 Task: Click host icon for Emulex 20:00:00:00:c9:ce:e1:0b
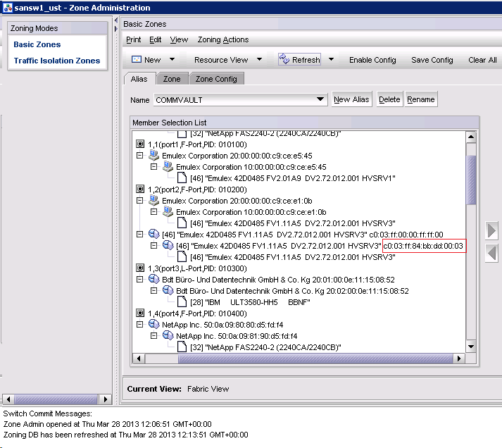coord(154,201)
